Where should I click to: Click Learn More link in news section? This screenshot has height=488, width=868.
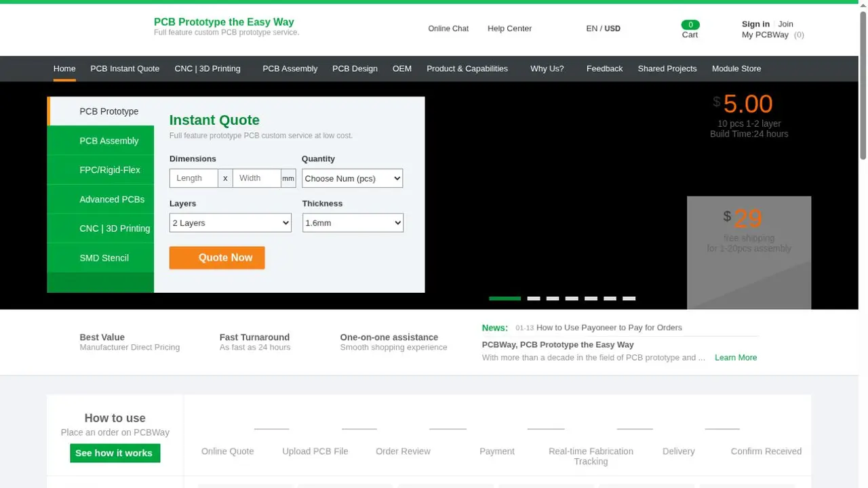click(736, 357)
